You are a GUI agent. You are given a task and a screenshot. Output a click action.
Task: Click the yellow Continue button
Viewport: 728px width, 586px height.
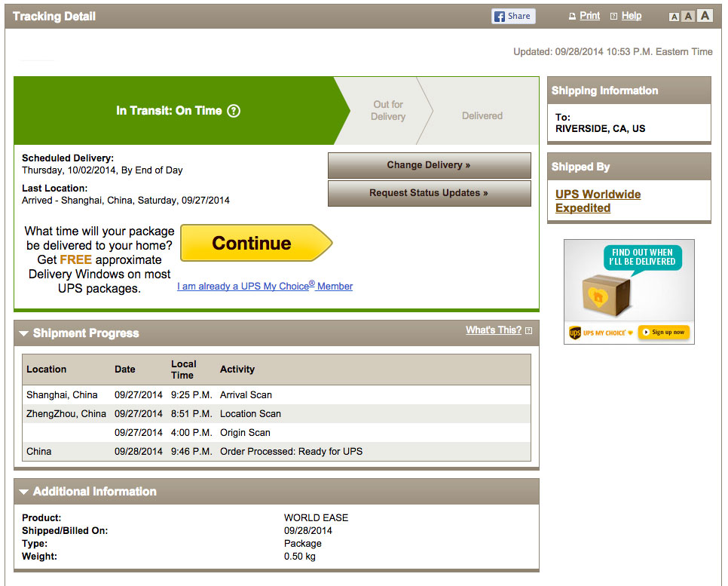tap(256, 243)
